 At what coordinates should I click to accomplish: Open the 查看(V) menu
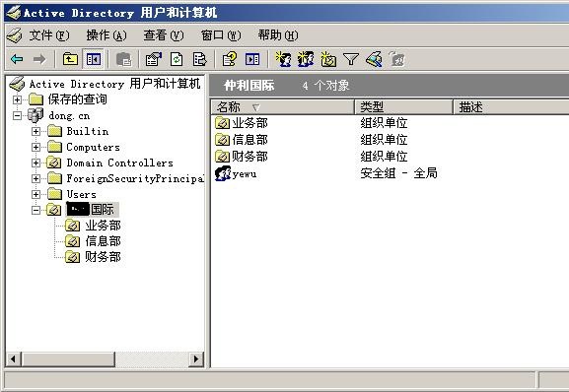164,35
